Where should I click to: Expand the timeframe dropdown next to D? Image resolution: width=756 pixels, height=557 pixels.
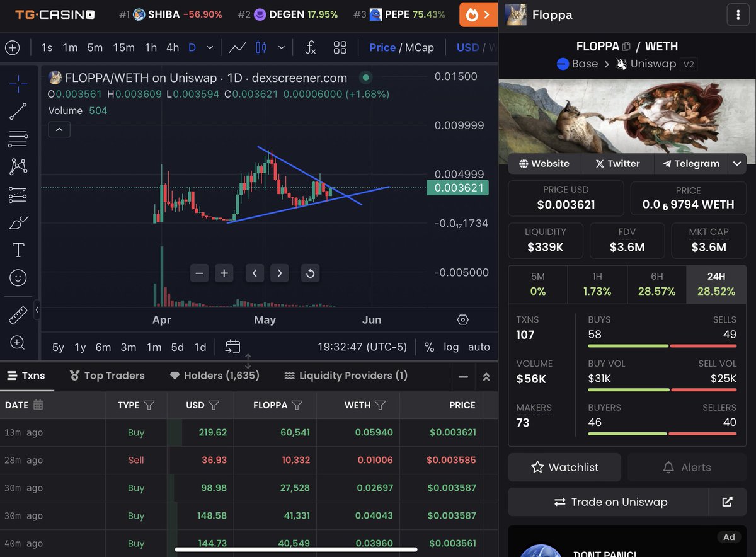(x=210, y=47)
